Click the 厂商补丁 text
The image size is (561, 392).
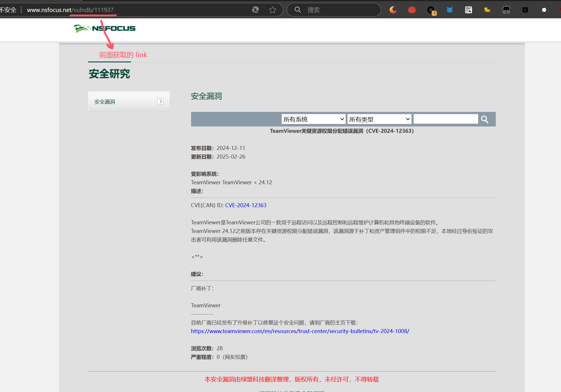coord(202,288)
